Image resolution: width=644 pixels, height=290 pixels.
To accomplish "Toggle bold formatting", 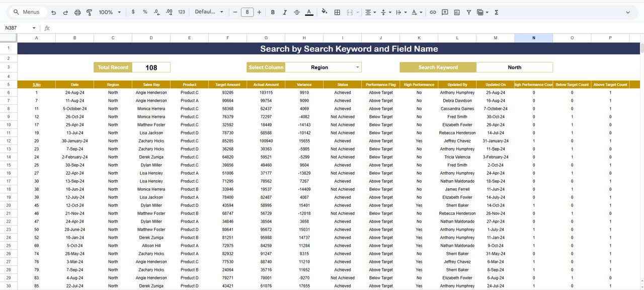I will pos(272,12).
